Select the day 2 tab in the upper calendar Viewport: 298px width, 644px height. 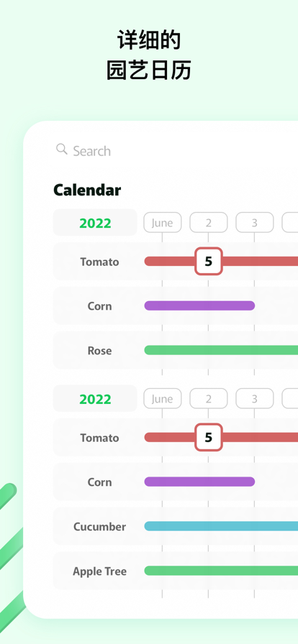[208, 223]
